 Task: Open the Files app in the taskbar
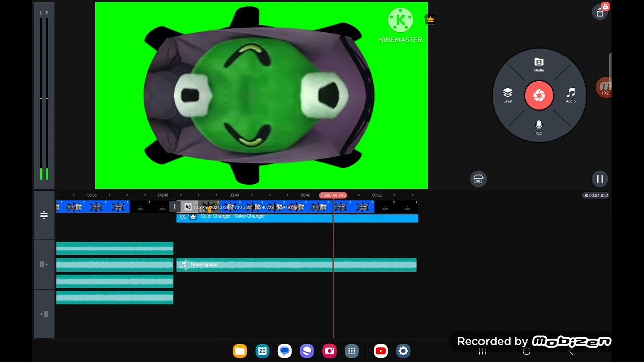click(240, 351)
